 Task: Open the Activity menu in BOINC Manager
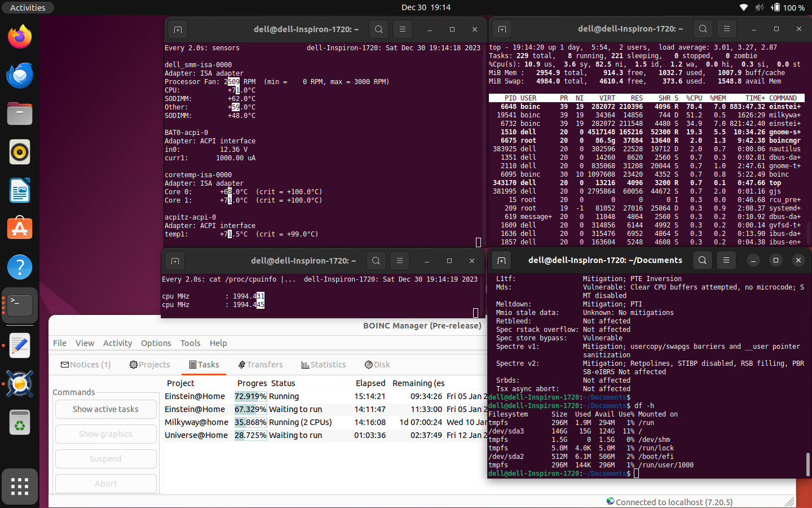pos(117,343)
